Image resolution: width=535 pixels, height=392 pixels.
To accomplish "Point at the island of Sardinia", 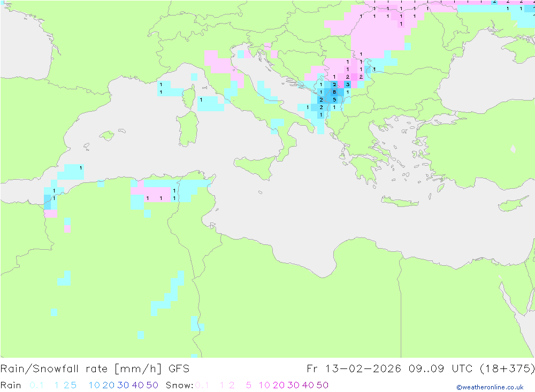I will point(188,129).
